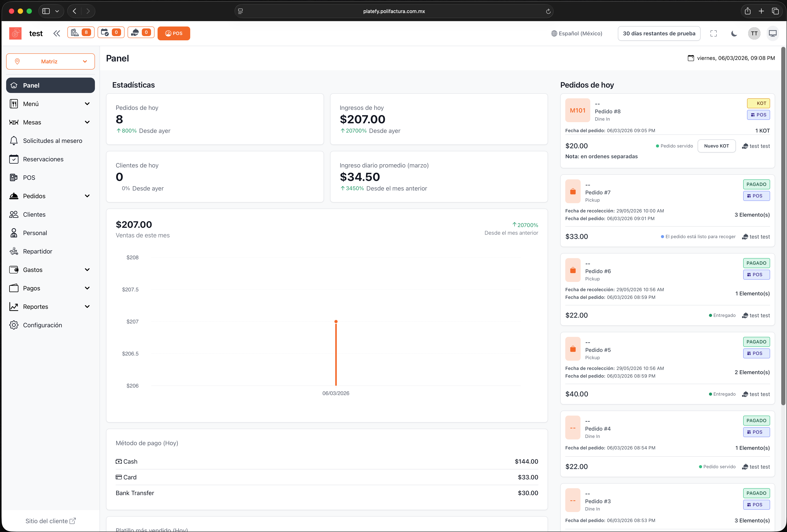Toggle dark mode moon icon
Screen dimensions: 787x532
tap(734, 33)
